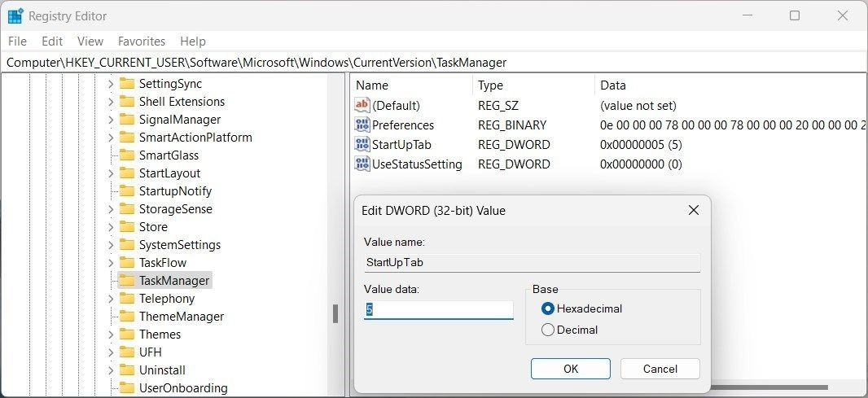The width and height of the screenshot is (868, 398).
Task: Click the Registry Editor app icon in title bar
Action: (15, 16)
